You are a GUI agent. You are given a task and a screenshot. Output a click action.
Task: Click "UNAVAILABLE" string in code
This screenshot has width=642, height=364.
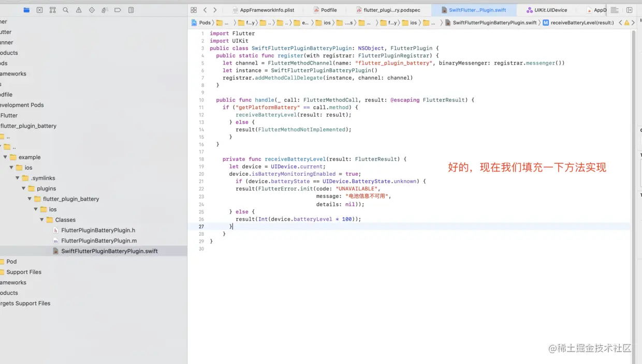click(356, 189)
